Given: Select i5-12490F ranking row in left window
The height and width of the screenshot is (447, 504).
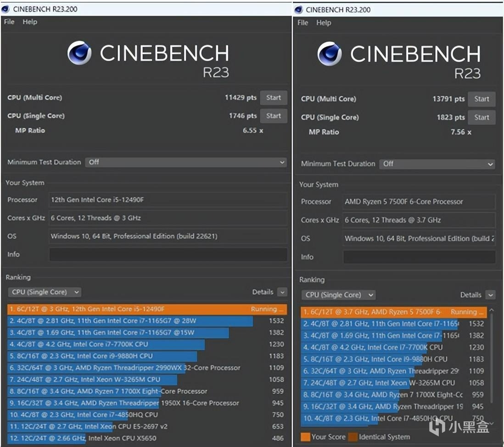Looking at the screenshot, I should [147, 309].
